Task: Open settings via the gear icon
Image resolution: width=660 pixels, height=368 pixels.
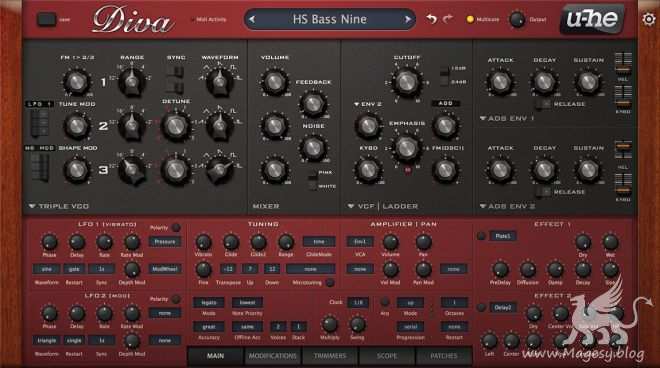Action: pyautogui.click(x=649, y=19)
